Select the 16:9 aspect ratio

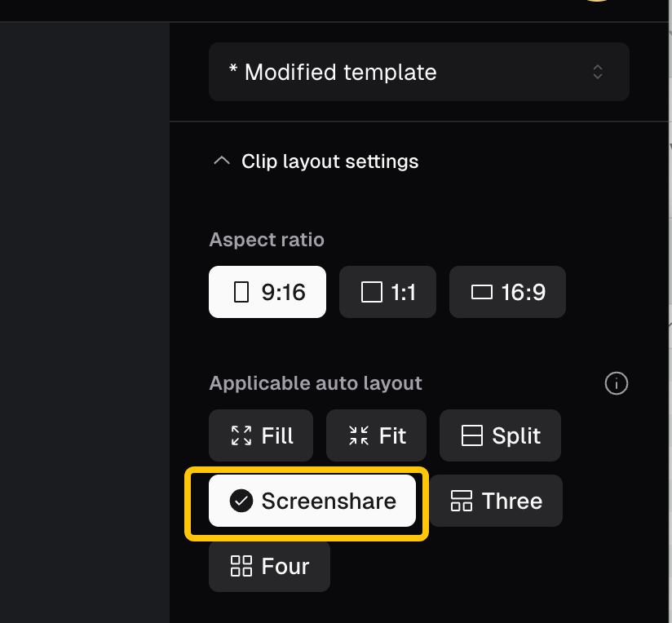(507, 292)
